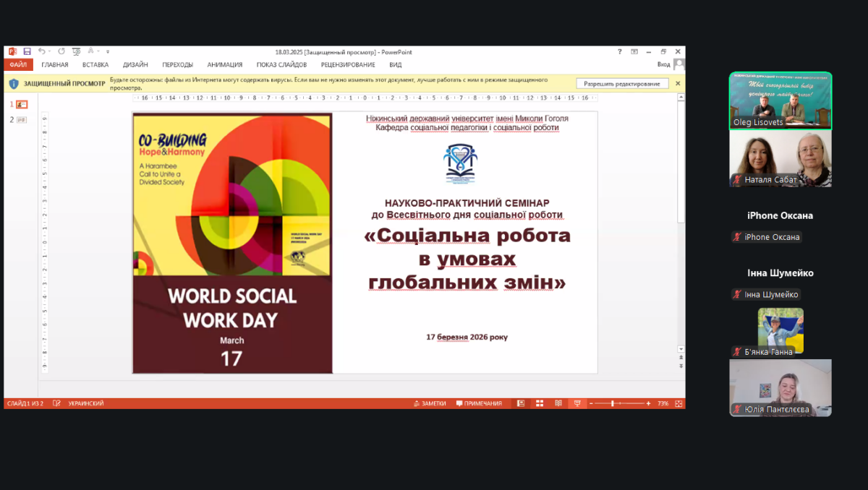Toggle the Заметки (Notes) pane

430,403
